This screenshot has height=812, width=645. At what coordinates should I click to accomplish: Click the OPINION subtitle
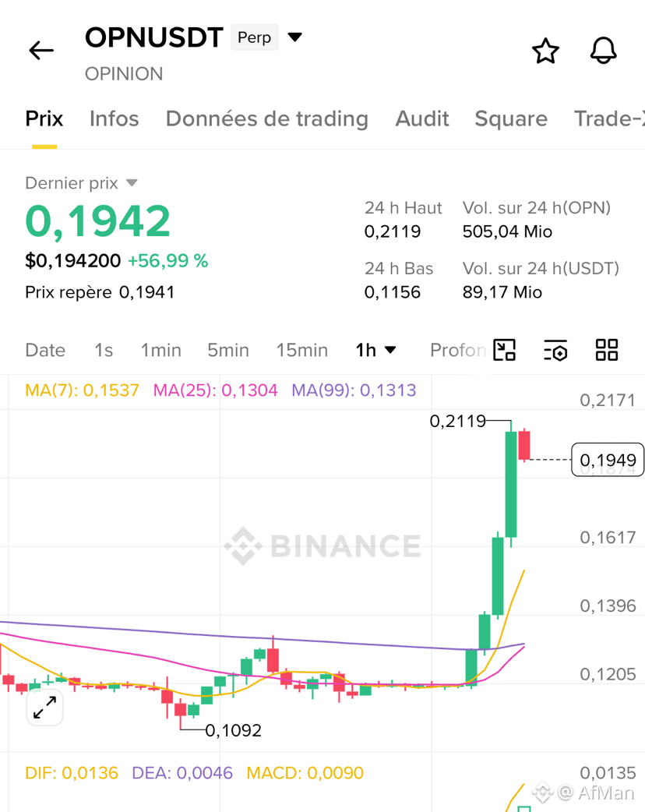pyautogui.click(x=124, y=73)
